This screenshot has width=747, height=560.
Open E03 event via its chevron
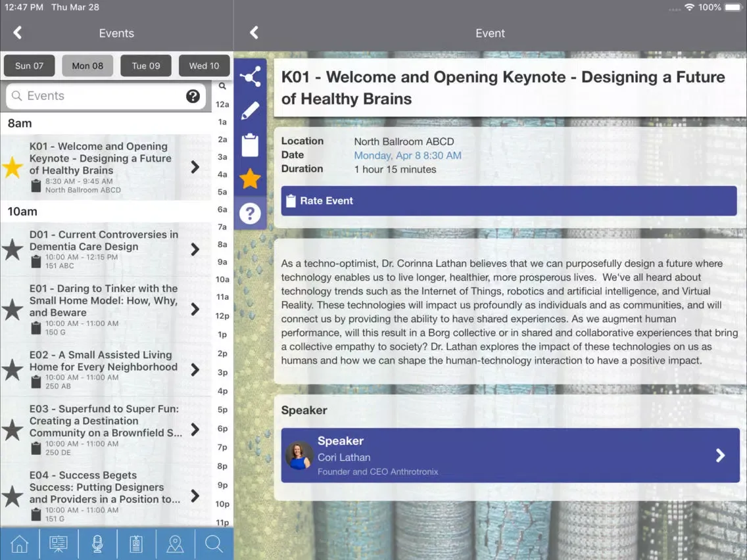pos(195,429)
